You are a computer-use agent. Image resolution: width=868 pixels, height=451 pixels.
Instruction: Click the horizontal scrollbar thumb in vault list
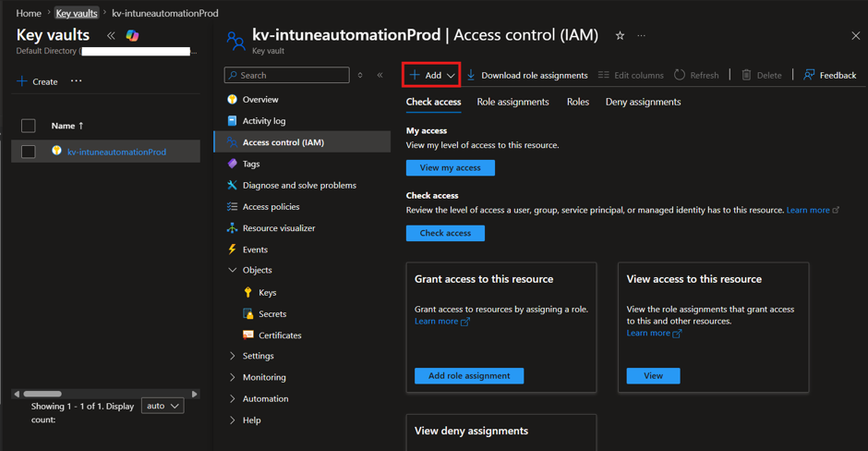(42, 394)
